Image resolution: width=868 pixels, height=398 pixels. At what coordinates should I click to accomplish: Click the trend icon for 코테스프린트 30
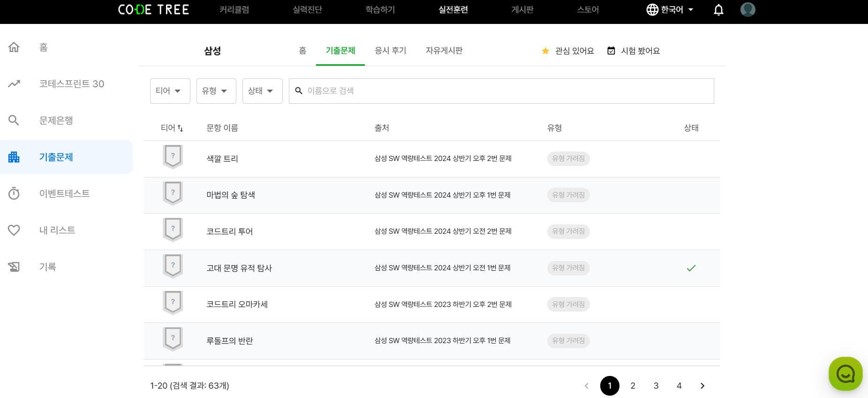(x=14, y=84)
